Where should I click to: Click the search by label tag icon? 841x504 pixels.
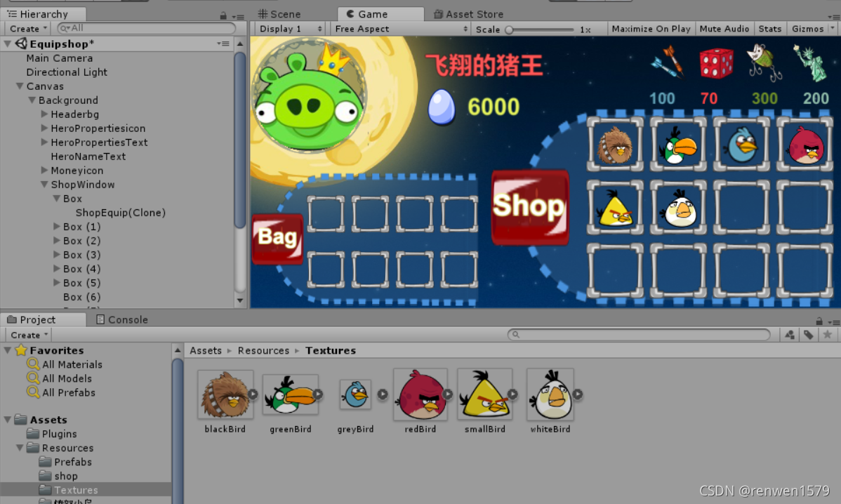coord(809,335)
